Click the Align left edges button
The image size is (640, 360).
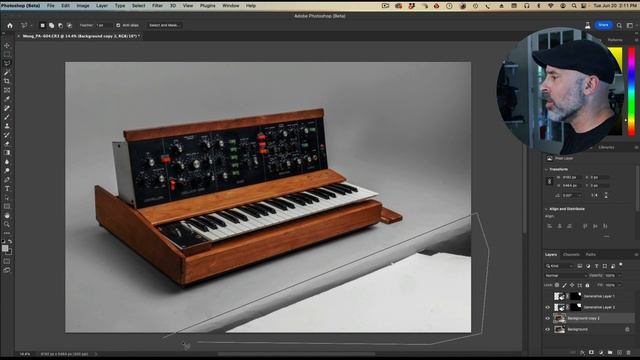549,226
